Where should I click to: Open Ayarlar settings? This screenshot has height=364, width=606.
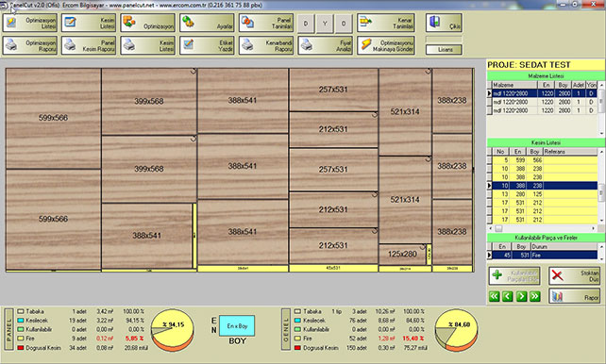click(x=207, y=24)
